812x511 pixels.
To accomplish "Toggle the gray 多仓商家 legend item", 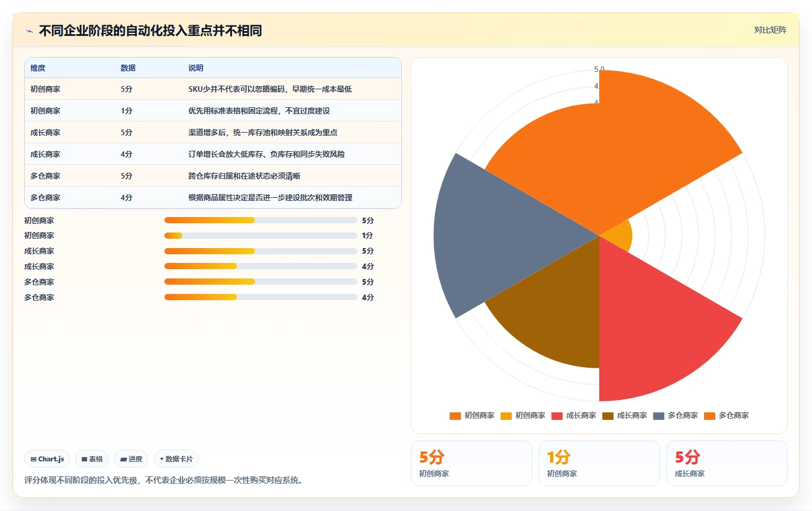I will click(676, 415).
